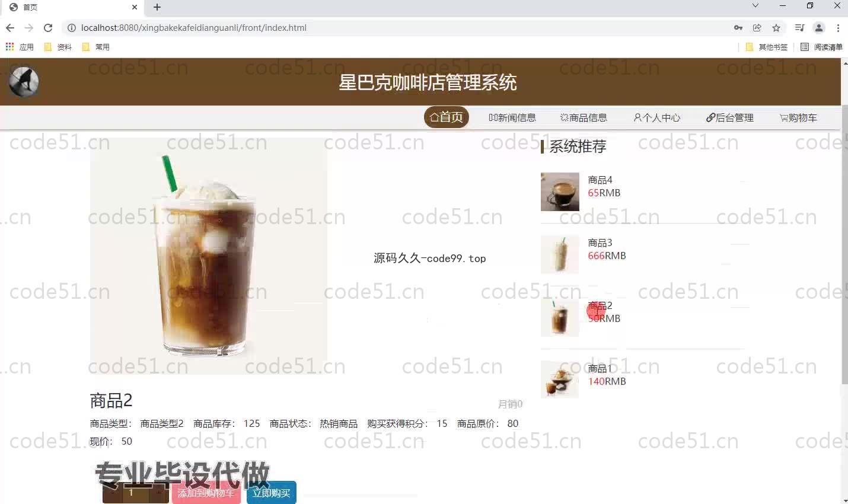Expand the tab search chevron
Viewport: 848px width, 504px height.
point(755,6)
